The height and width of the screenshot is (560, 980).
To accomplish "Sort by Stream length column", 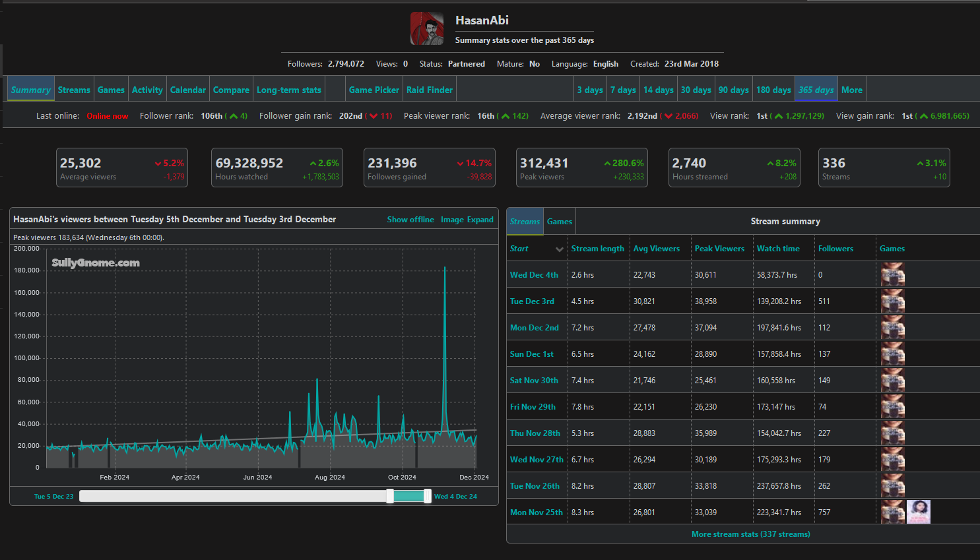I will [x=597, y=249].
